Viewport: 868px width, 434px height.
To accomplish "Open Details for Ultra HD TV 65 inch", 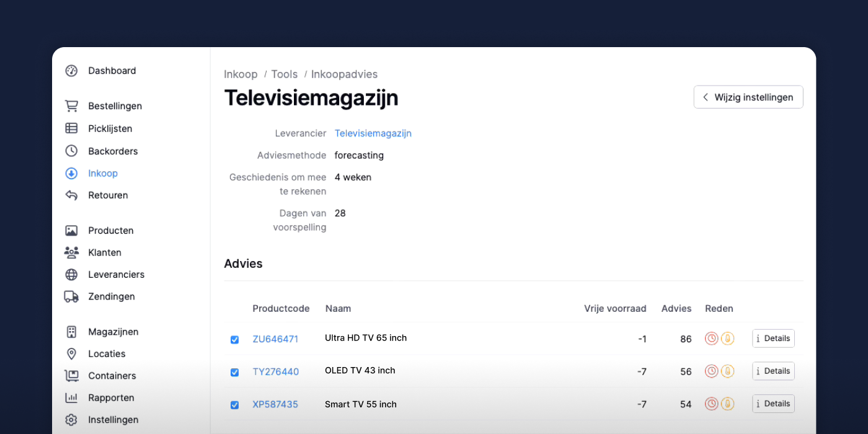I will [x=773, y=339].
